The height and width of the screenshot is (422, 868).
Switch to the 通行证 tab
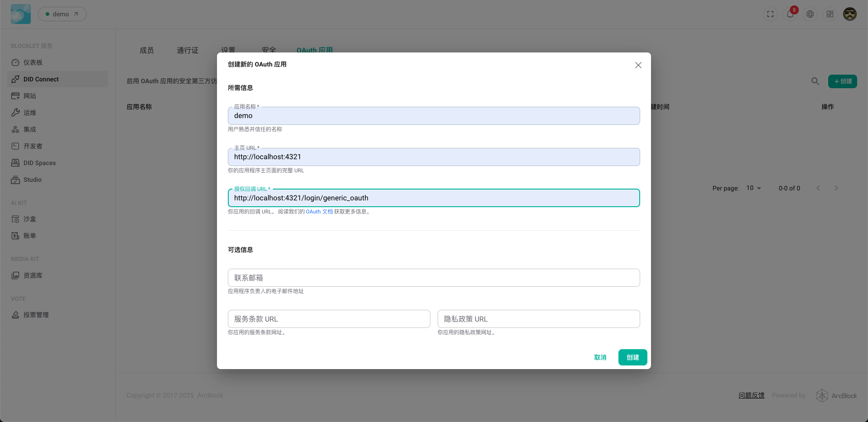coord(188,50)
